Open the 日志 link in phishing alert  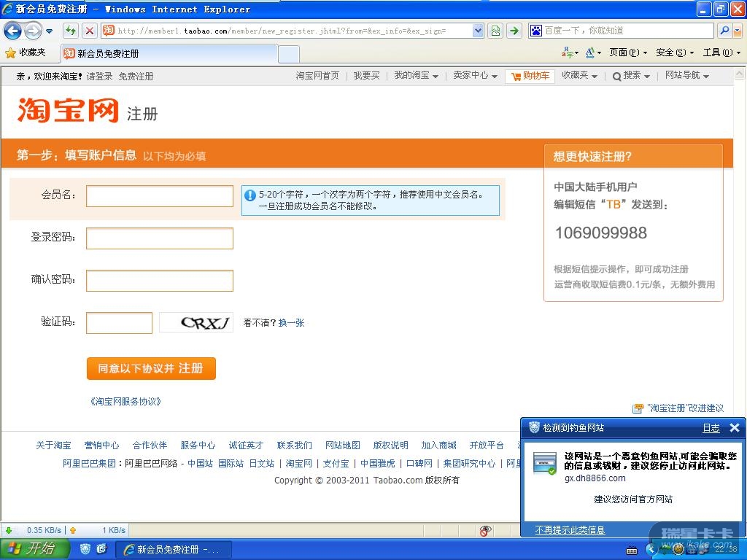tap(711, 428)
